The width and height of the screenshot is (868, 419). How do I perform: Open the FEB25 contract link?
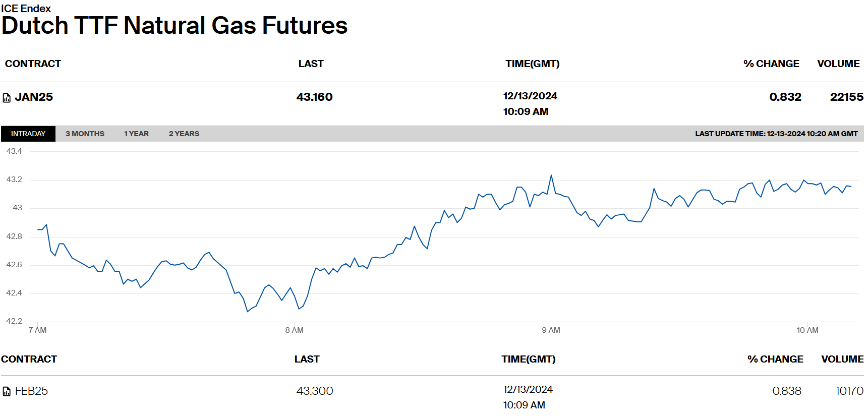[31, 391]
